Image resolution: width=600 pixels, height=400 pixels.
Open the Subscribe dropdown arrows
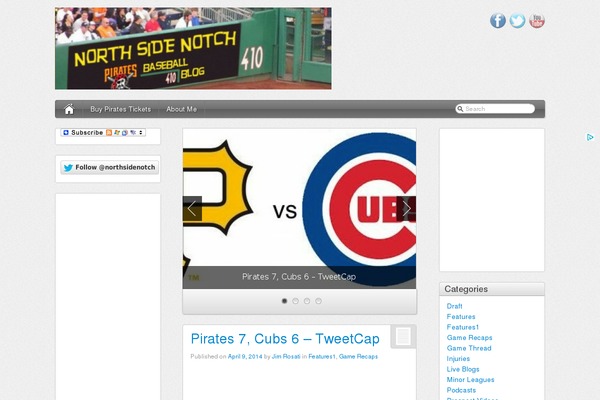click(141, 132)
